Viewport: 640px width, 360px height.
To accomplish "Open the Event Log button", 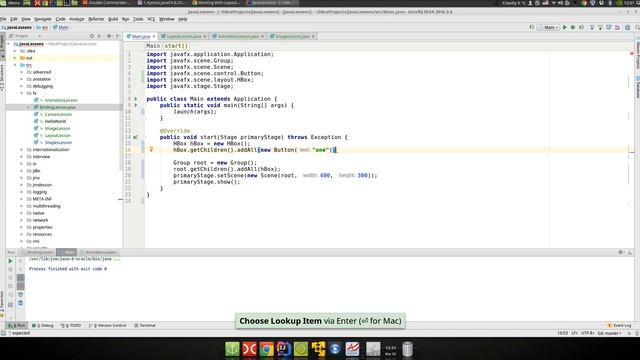I will 620,325.
